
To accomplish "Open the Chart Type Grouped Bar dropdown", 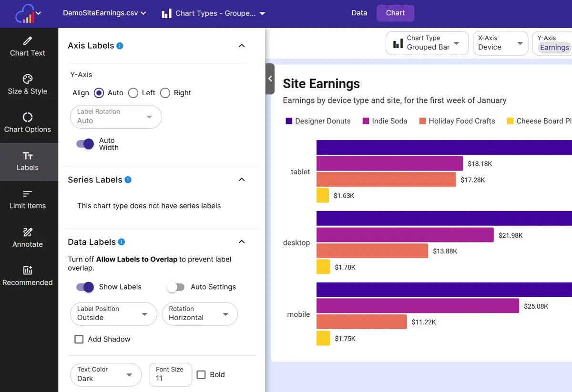I will [427, 43].
